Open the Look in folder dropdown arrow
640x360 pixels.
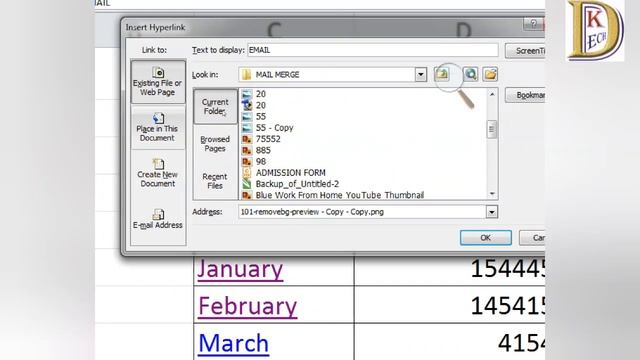(x=421, y=75)
